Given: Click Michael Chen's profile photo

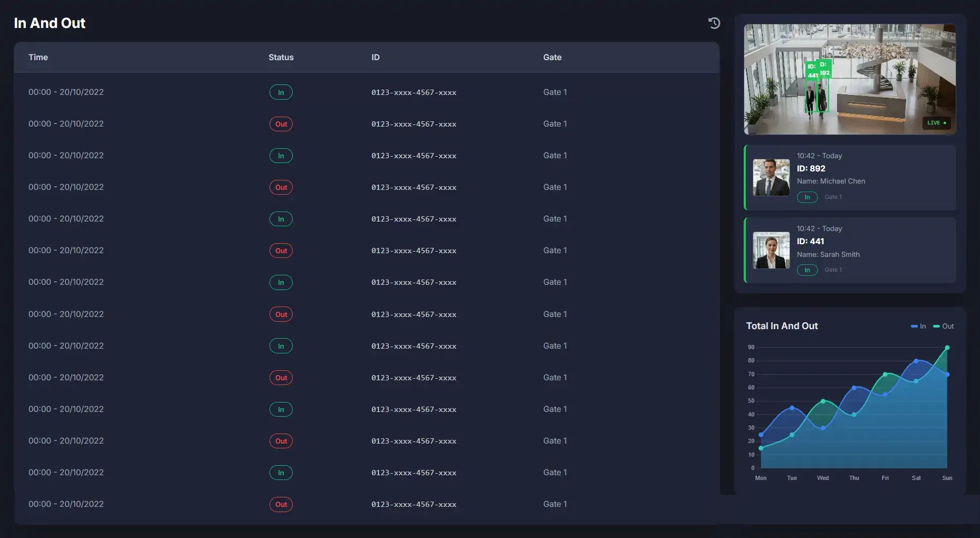Looking at the screenshot, I should (771, 178).
